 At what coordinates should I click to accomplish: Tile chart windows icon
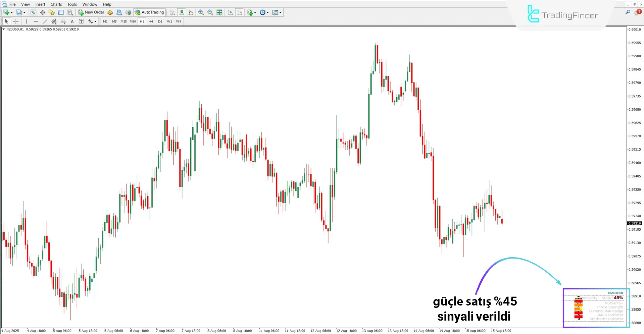219,12
